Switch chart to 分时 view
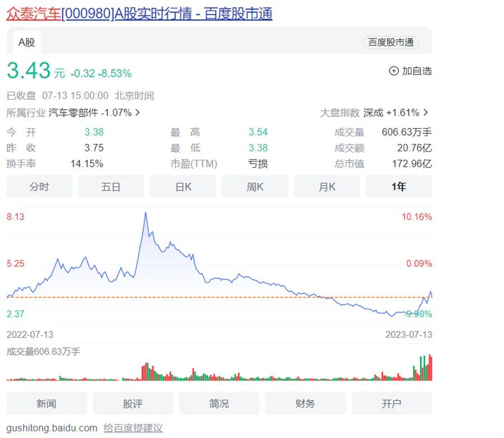The width and height of the screenshot is (504, 438). (39, 187)
